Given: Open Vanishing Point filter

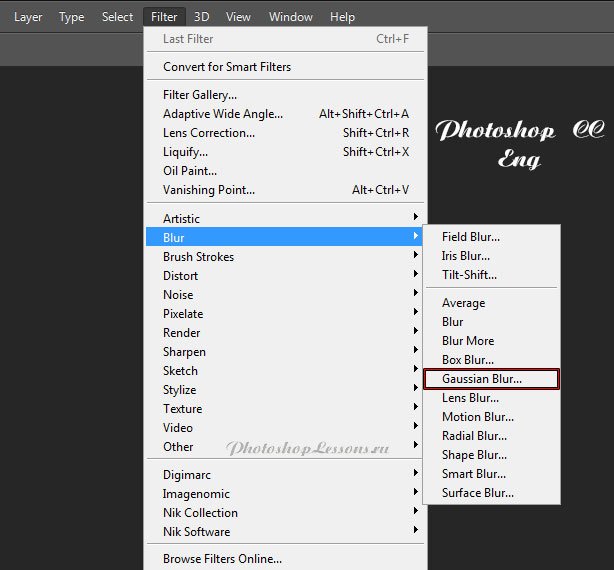Looking at the screenshot, I should [x=209, y=190].
